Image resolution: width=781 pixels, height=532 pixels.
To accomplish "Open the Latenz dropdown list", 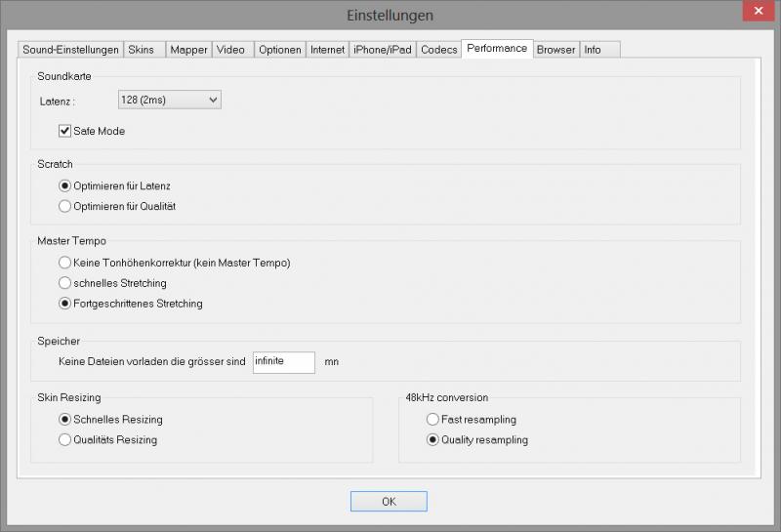I will pyautogui.click(x=169, y=100).
